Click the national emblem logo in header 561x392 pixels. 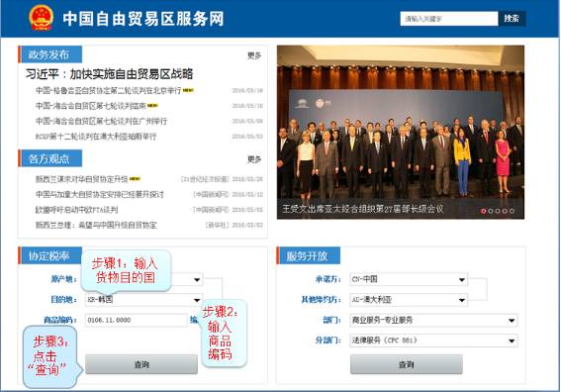[x=42, y=17]
